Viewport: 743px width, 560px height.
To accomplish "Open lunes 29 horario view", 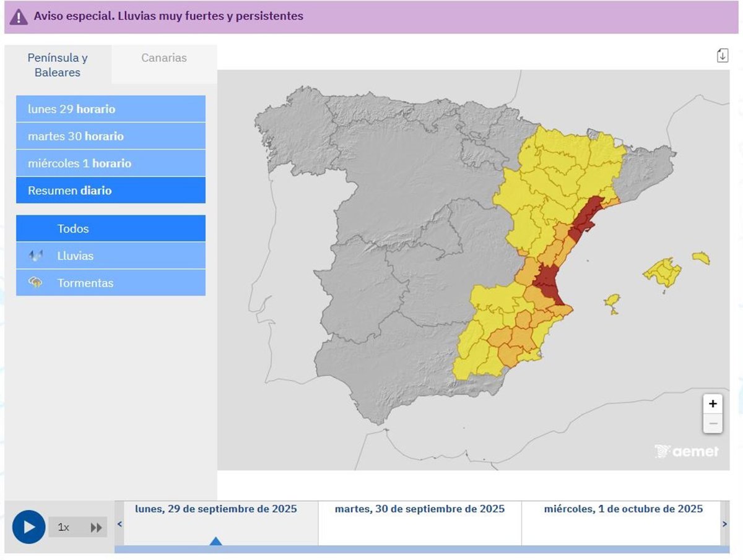I will click(111, 109).
